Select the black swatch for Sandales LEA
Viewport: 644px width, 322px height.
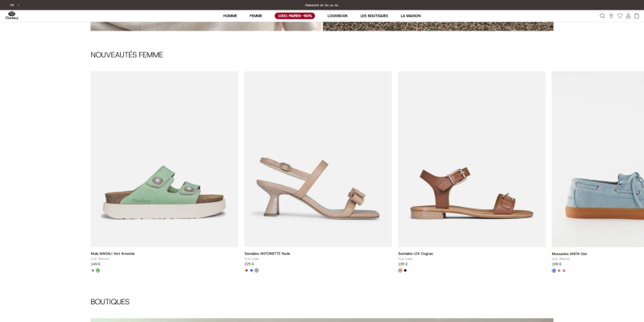405,270
